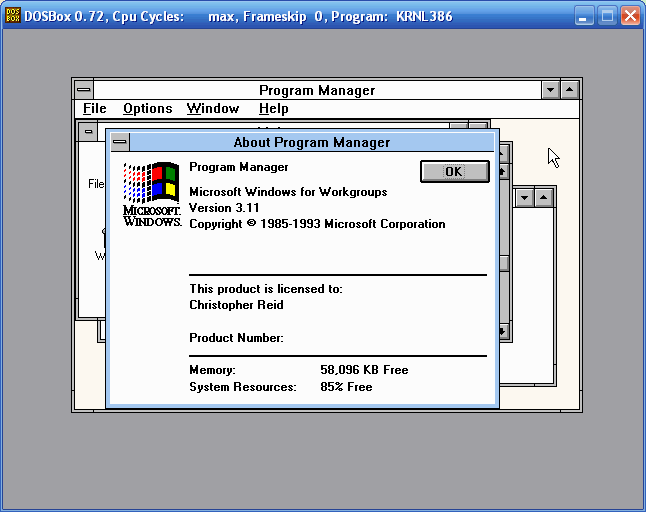Open the Options menu
Screen dimensions: 646x512
coord(148,109)
